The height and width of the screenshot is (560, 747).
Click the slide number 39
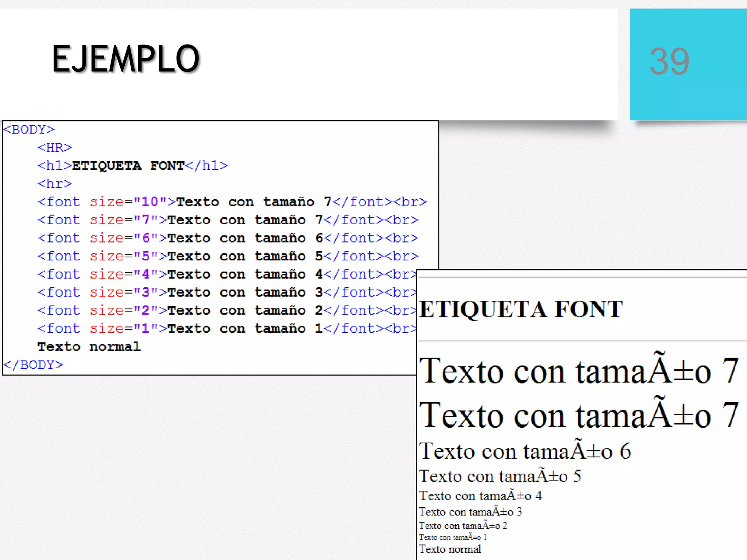tap(670, 61)
